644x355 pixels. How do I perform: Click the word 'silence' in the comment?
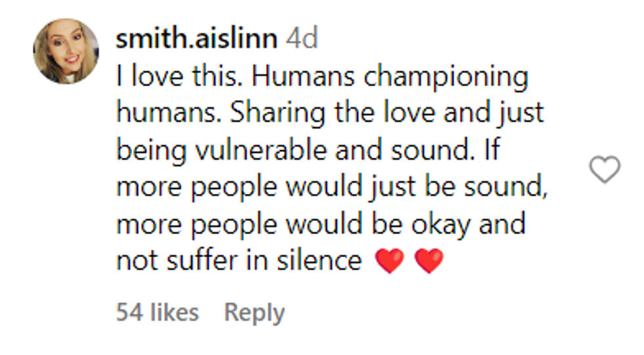tap(326, 261)
